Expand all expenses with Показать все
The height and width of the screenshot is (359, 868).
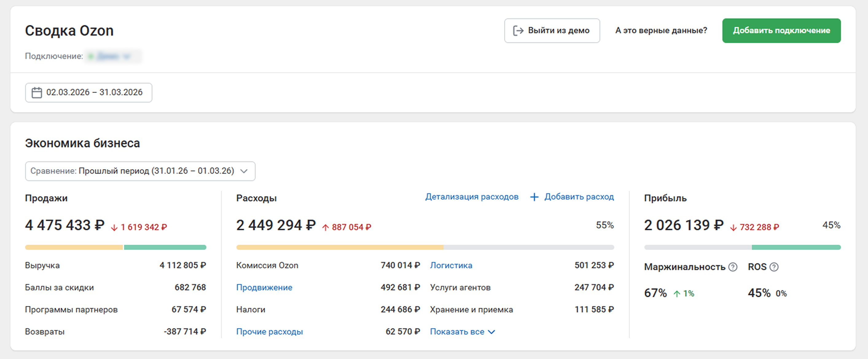coord(457,332)
